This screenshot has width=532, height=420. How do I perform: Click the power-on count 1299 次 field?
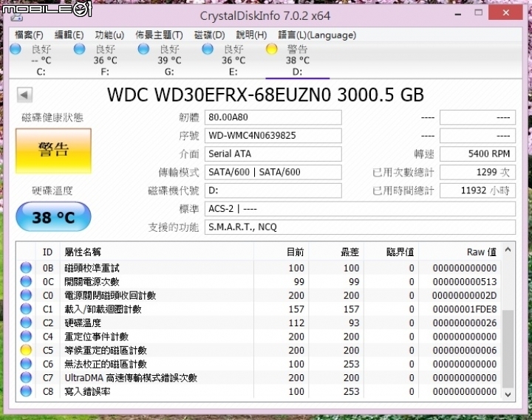[x=478, y=172]
